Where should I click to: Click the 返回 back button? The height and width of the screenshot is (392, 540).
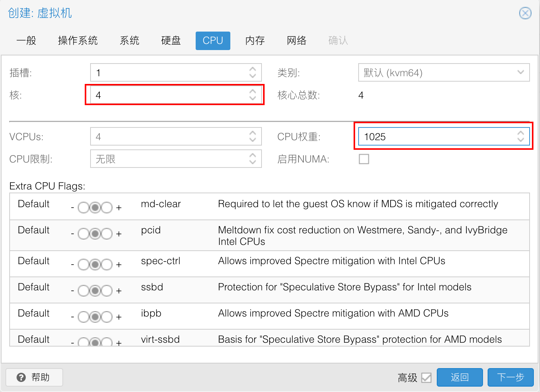(460, 377)
